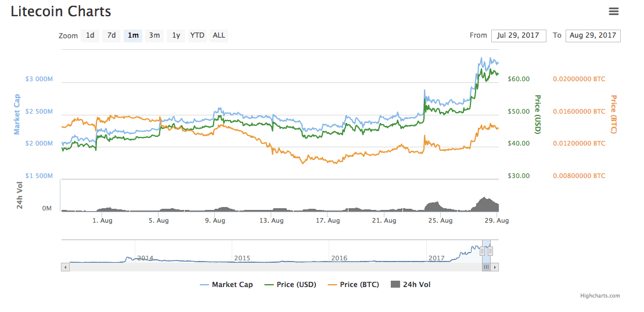Select 1y zoom range
Image resolution: width=644 pixels, height=312 pixels.
(x=176, y=35)
